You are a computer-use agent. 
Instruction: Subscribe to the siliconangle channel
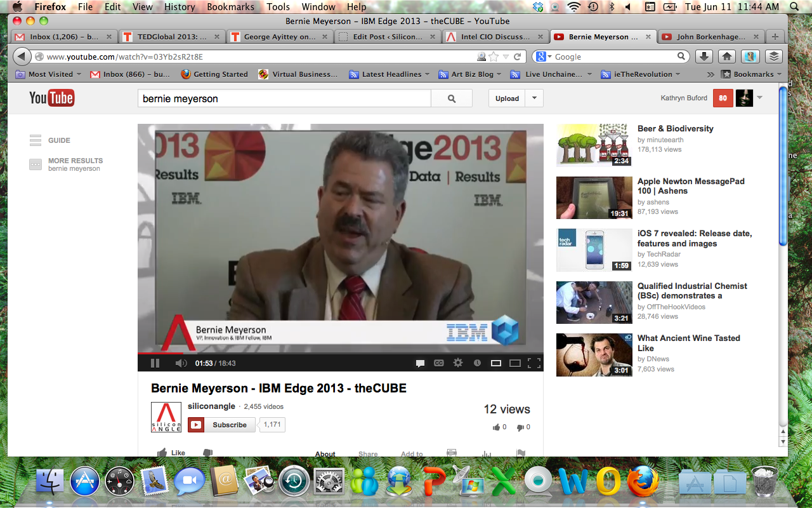pos(221,425)
